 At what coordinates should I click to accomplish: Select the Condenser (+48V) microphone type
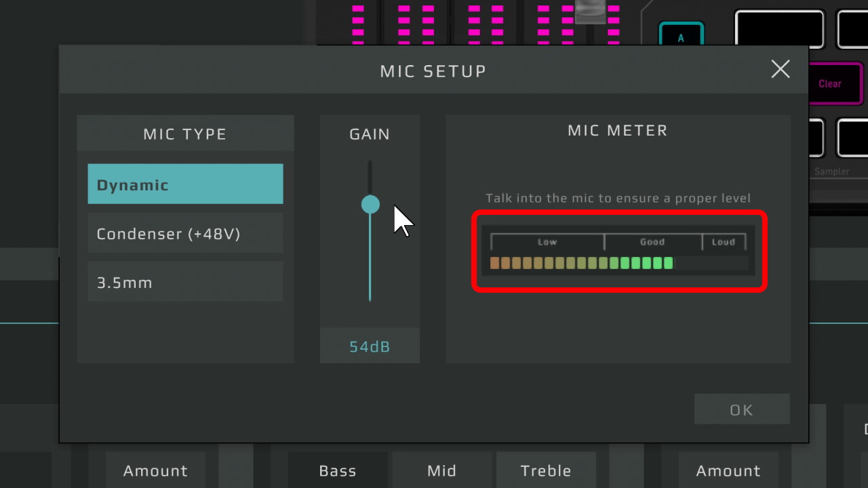pos(184,232)
